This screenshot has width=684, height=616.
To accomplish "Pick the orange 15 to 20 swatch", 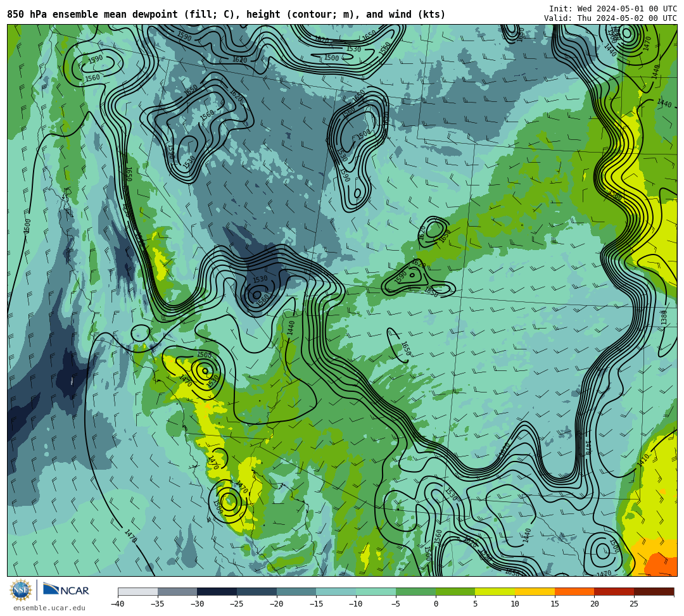I will (574, 591).
